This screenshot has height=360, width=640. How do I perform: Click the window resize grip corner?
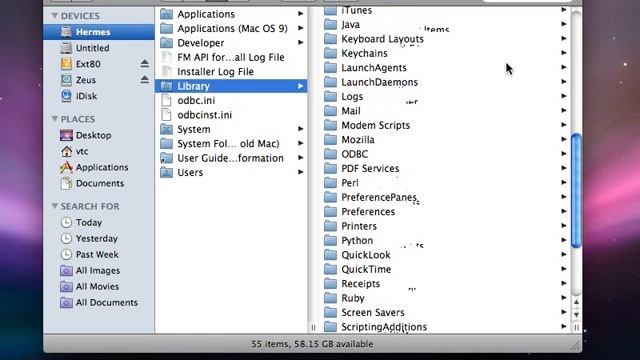point(576,346)
